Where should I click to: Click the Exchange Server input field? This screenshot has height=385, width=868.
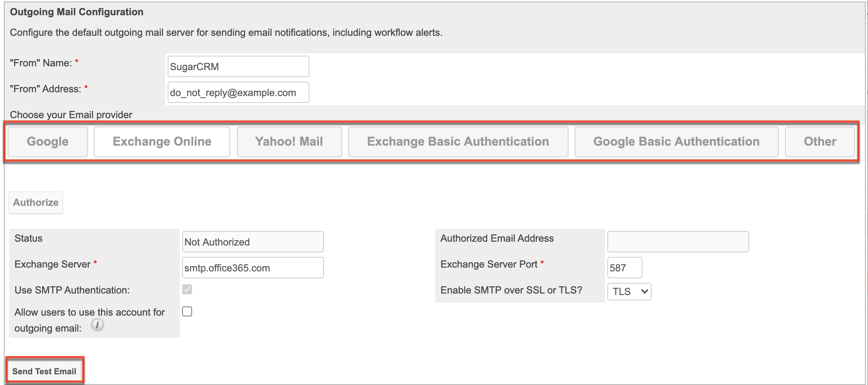(252, 267)
